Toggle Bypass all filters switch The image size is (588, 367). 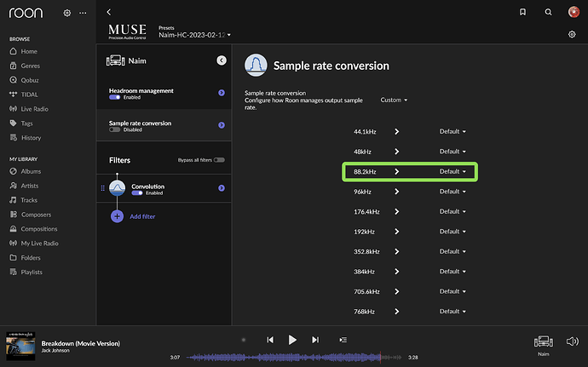219,160
